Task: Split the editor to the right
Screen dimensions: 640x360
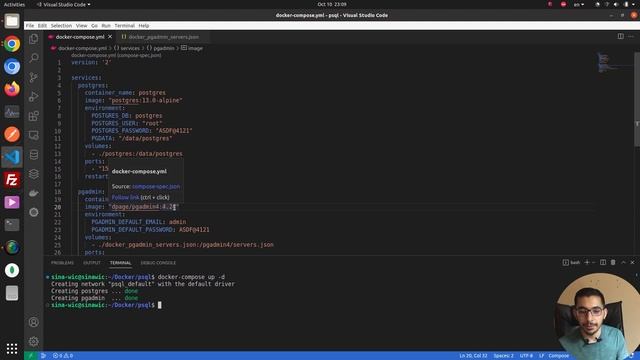Action: coord(620,36)
